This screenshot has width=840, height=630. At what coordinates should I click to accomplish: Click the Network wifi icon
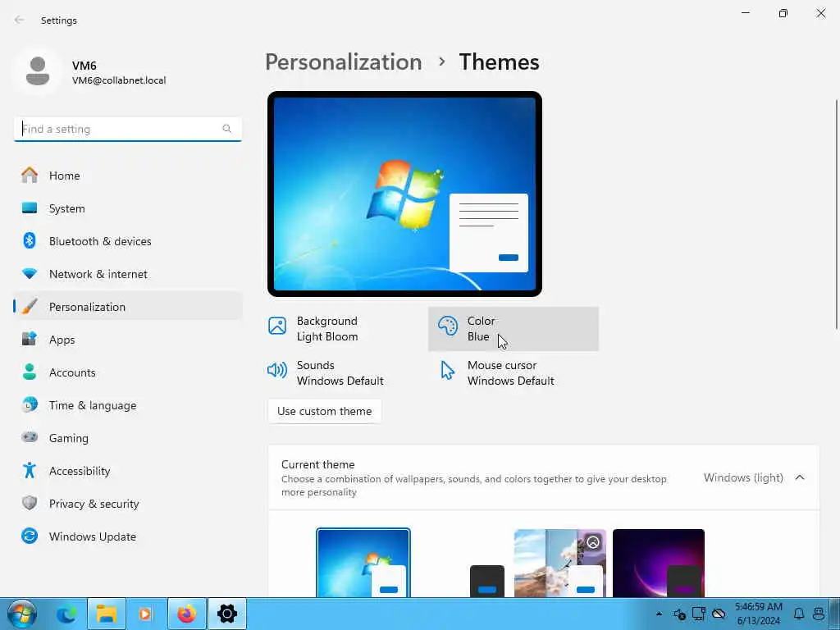[30, 274]
